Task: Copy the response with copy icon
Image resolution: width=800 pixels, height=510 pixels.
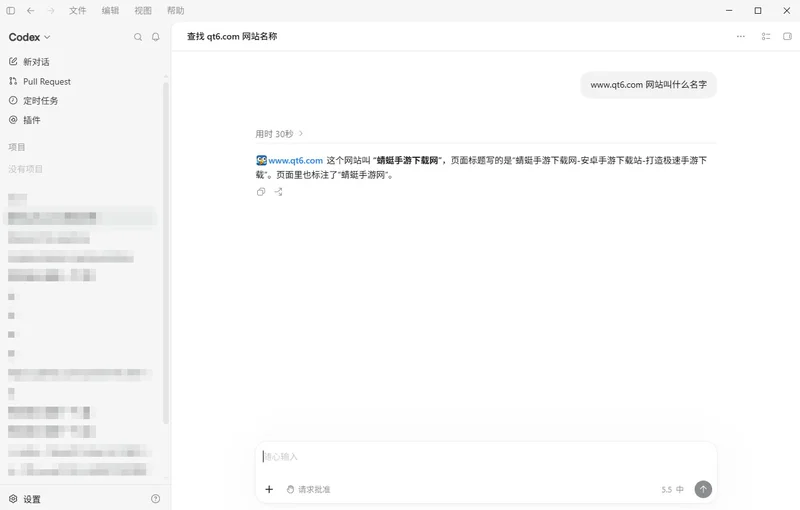Action: click(261, 192)
